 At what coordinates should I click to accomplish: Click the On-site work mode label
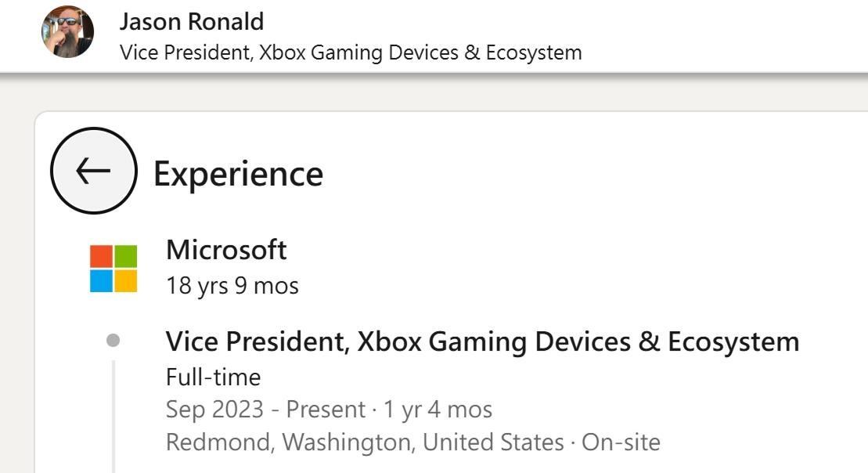point(621,442)
